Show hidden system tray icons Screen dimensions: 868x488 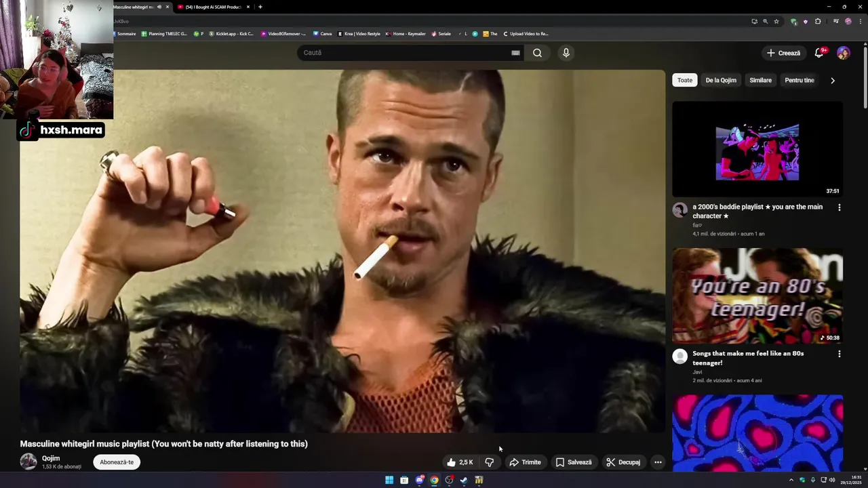tap(791, 480)
